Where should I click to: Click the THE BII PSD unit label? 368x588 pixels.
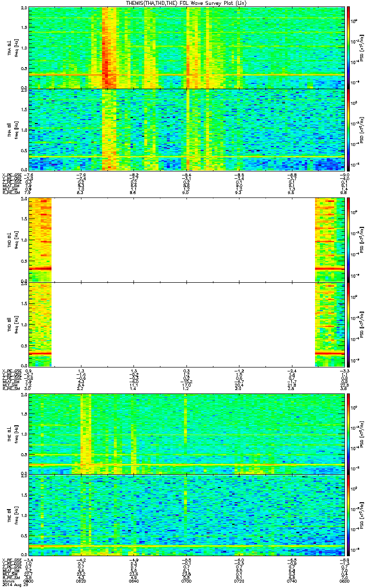coord(362,515)
